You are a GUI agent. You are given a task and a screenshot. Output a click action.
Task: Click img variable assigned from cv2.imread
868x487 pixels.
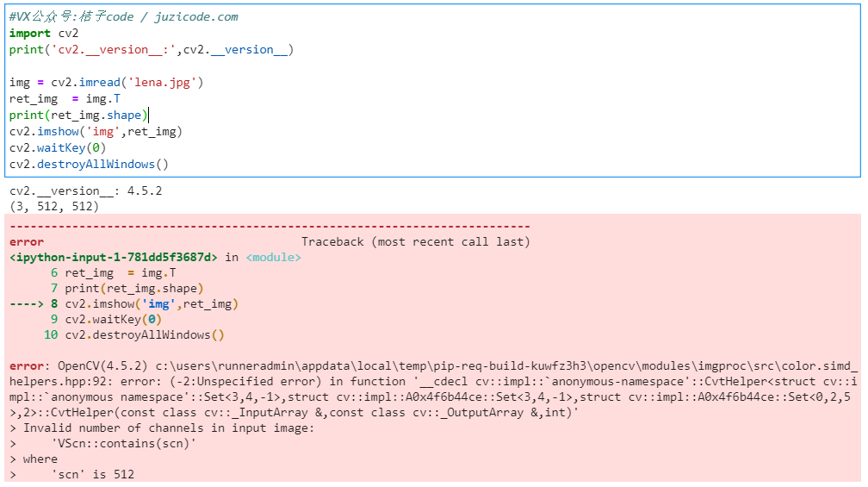pyautogui.click(x=20, y=82)
